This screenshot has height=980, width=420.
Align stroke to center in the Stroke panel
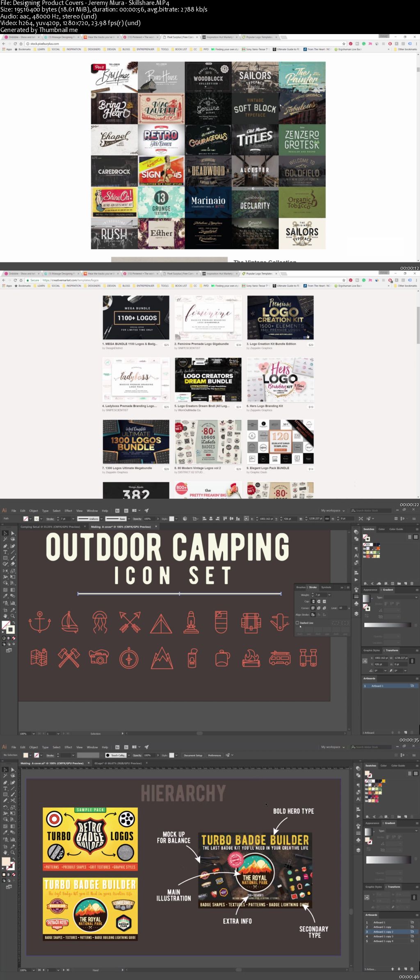coord(313,615)
